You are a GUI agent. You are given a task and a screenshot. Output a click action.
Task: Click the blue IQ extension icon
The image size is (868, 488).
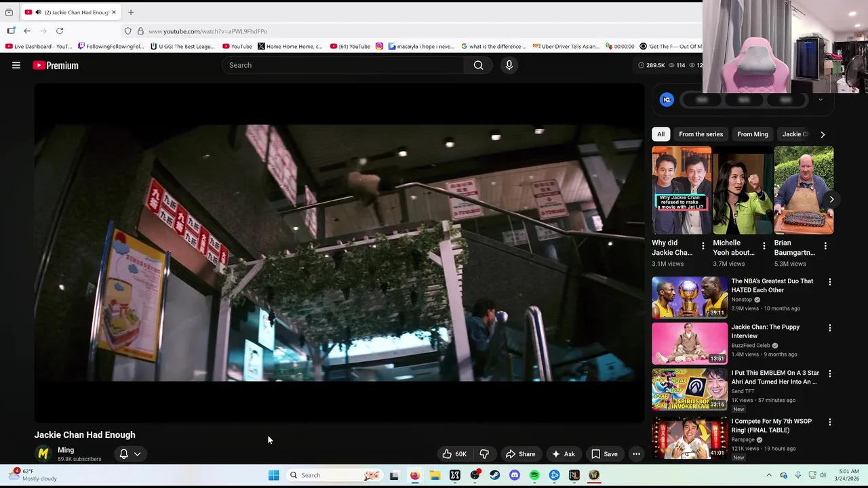667,100
